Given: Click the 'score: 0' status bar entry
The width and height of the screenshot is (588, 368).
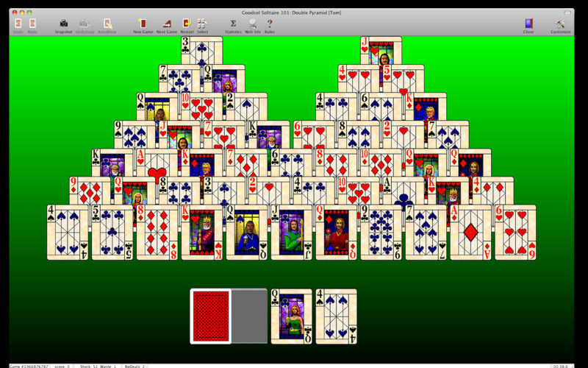Looking at the screenshot, I should (62, 366).
